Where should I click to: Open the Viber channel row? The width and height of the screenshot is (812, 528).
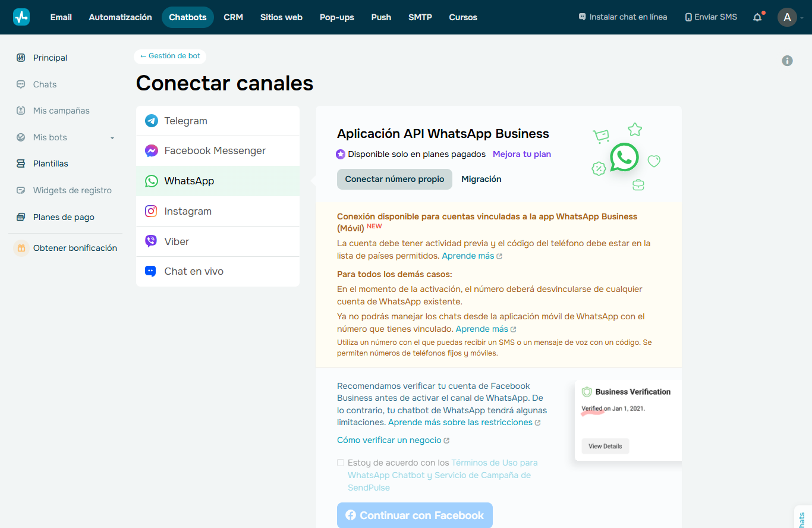point(218,241)
